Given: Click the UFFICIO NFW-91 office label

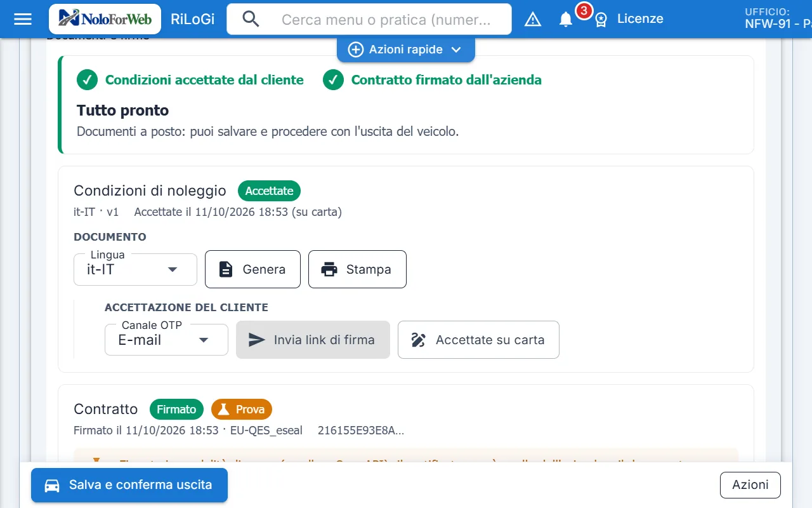Looking at the screenshot, I should tap(778, 18).
